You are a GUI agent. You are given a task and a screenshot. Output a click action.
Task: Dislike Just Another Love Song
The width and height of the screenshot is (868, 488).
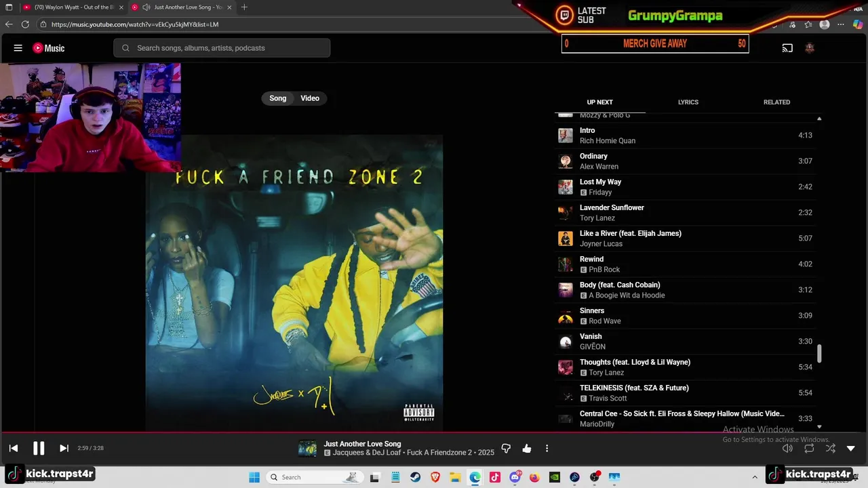[x=506, y=448]
